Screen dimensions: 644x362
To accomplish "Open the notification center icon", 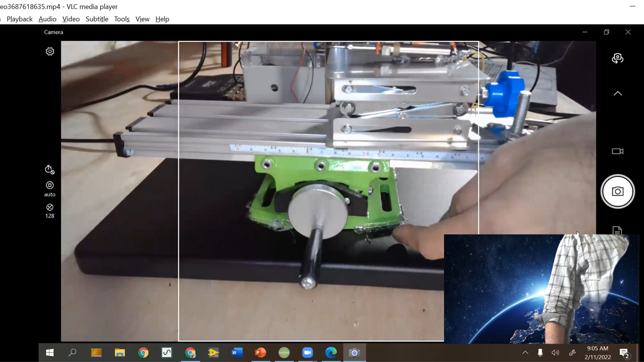I will 624,353.
